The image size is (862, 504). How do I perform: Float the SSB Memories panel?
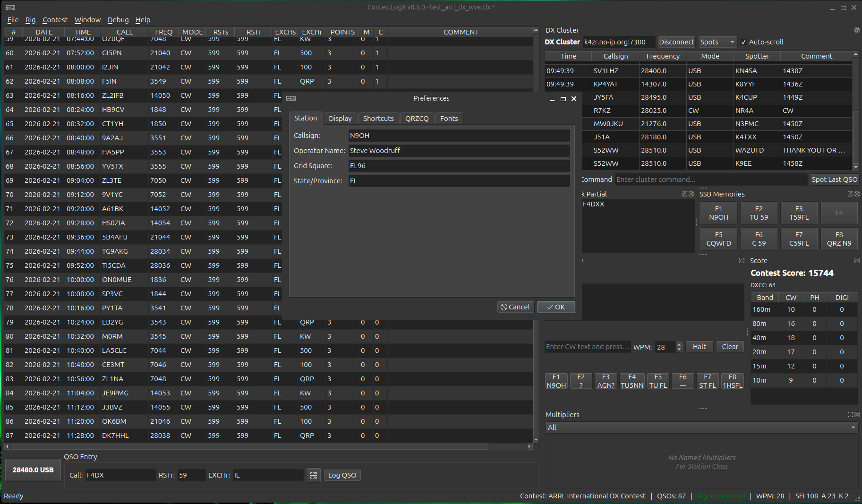point(849,194)
